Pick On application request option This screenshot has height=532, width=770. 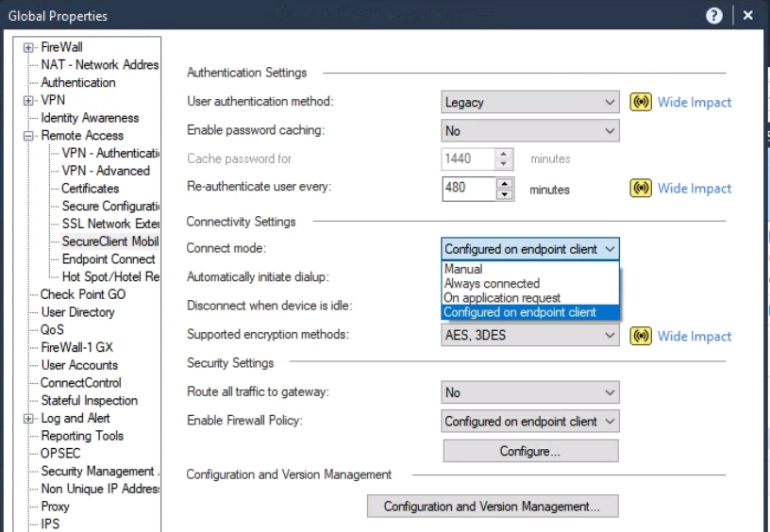pyautogui.click(x=502, y=297)
